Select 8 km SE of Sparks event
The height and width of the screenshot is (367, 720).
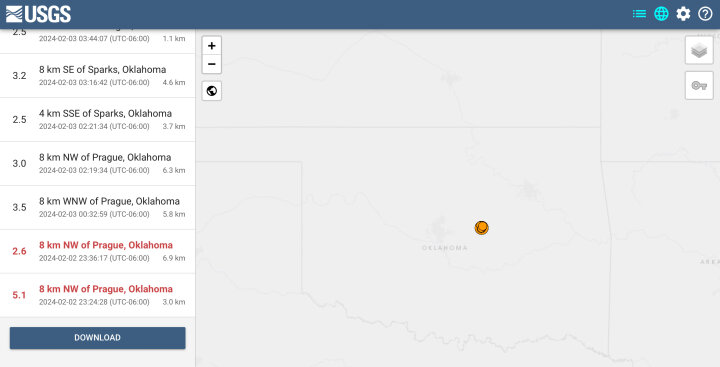tap(97, 76)
